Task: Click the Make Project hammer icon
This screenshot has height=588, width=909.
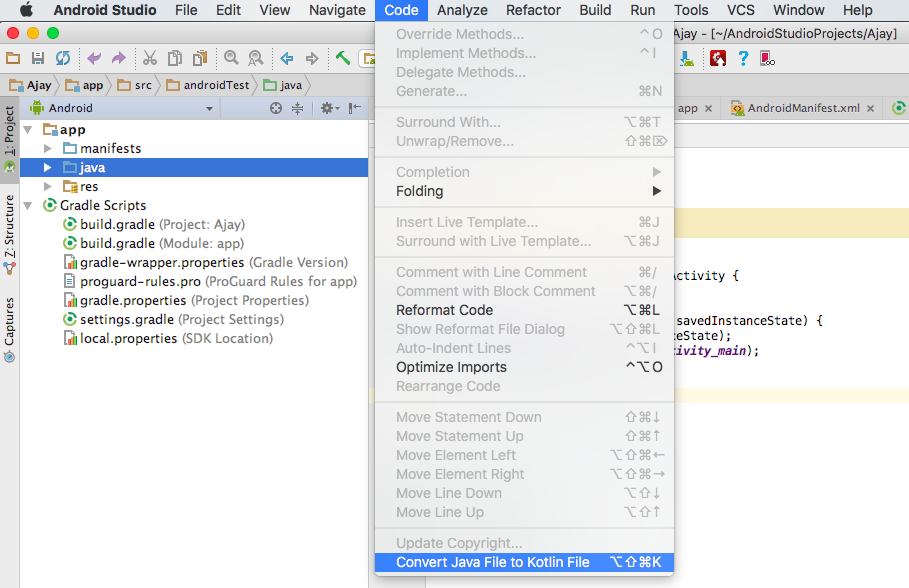Action: tap(343, 59)
